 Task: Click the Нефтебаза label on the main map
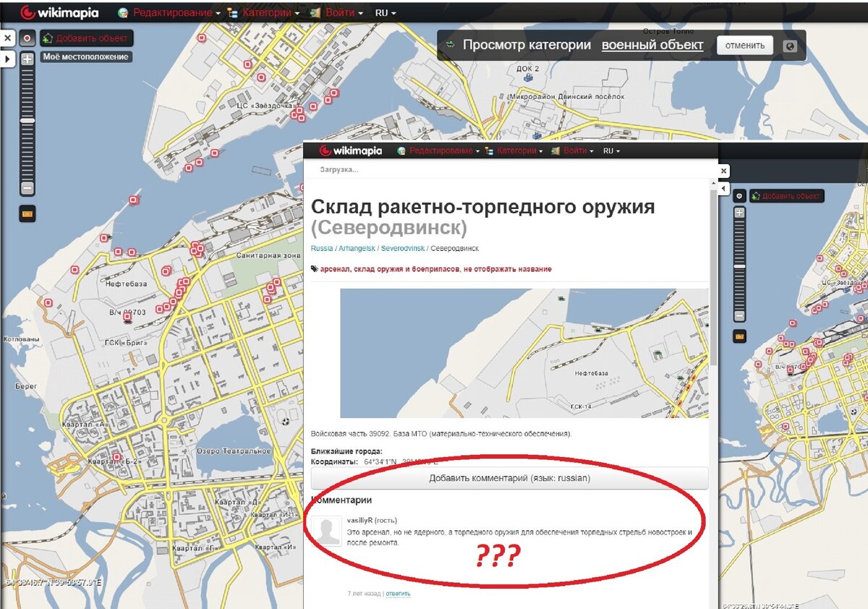coord(126,284)
